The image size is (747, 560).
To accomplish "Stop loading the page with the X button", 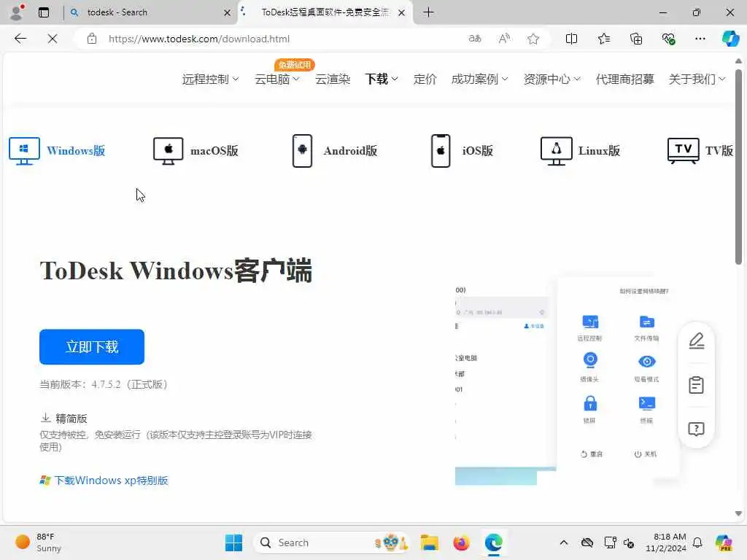I will click(53, 39).
